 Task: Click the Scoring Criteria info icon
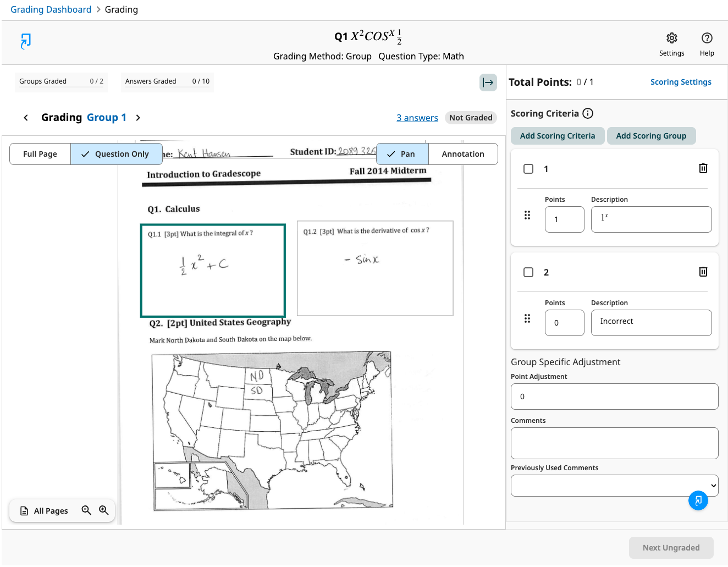click(588, 113)
